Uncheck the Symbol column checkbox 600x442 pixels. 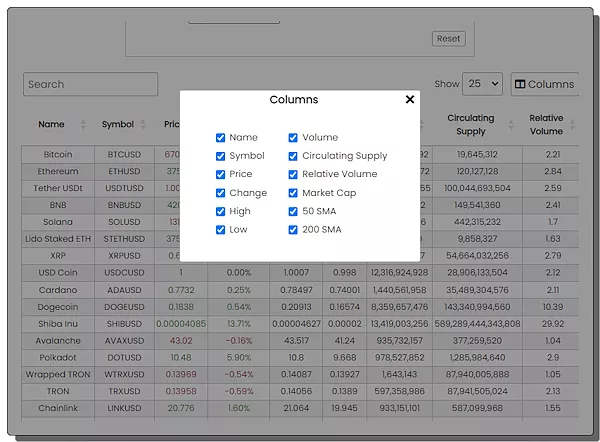tap(220, 156)
